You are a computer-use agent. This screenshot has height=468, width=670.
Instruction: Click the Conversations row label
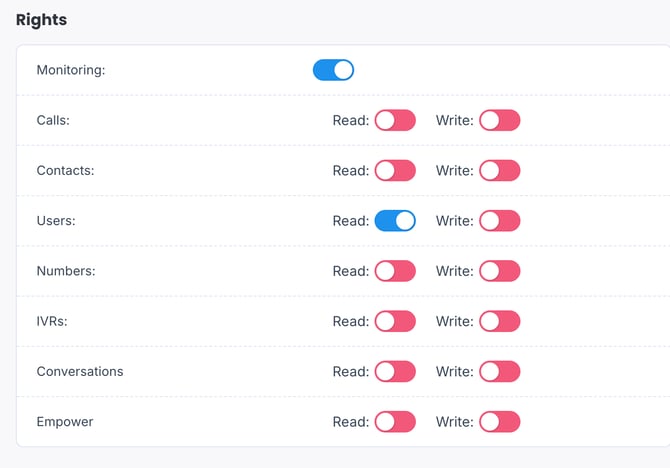pos(80,371)
